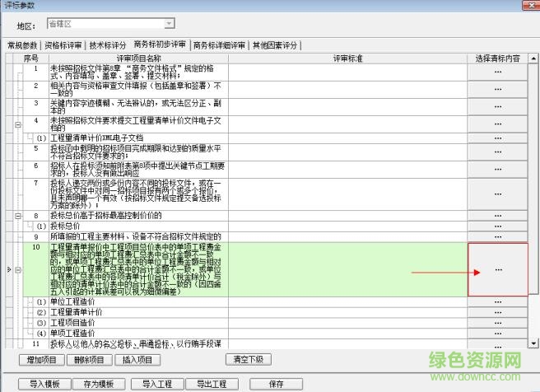Switch to the 资格标评审 tab
Viewport: 540px width, 392px height.
[x=64, y=45]
